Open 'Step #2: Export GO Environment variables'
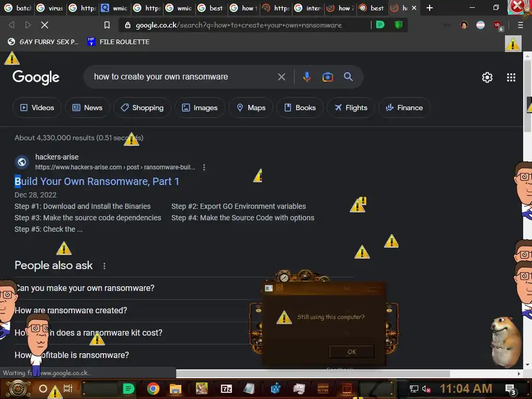532x399 pixels. point(238,206)
